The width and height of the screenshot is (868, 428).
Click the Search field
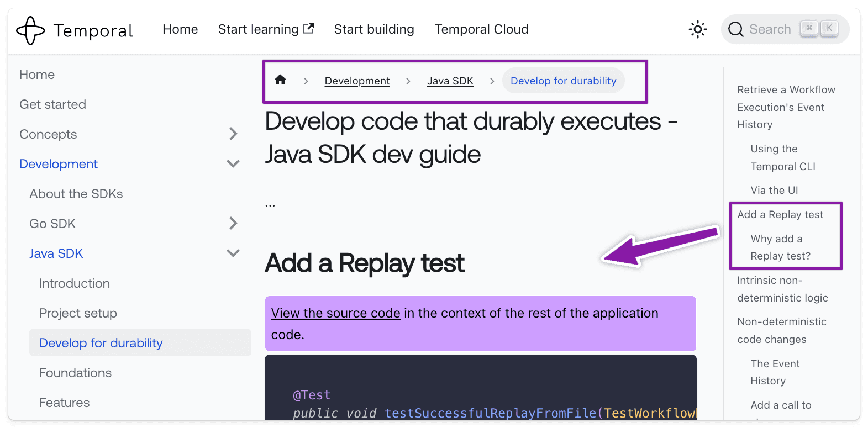[785, 29]
